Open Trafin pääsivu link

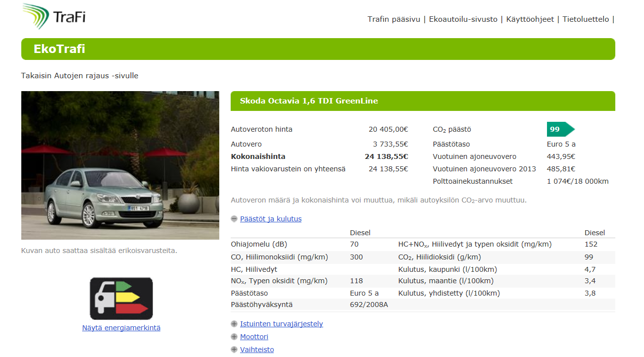(394, 19)
